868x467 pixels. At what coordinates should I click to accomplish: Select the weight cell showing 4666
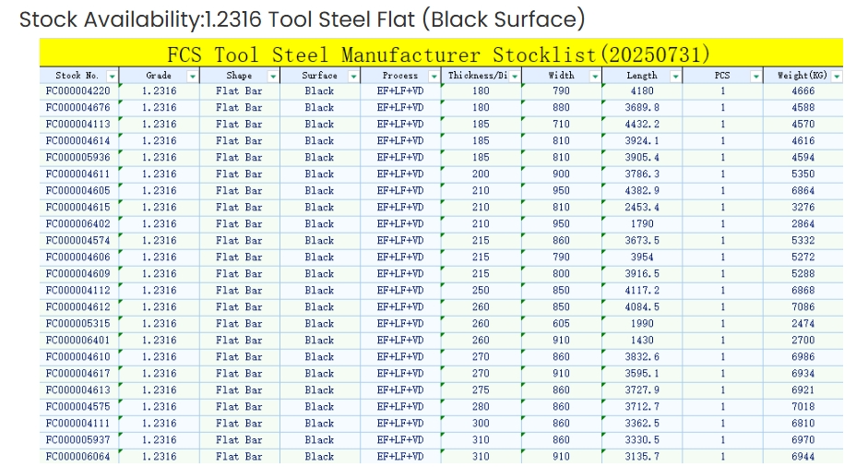[803, 91]
